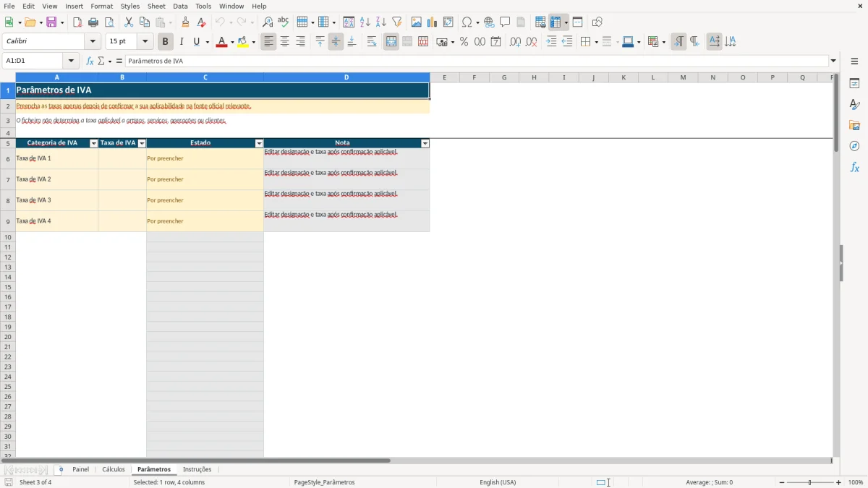Toggle wrap text

coord(372,42)
